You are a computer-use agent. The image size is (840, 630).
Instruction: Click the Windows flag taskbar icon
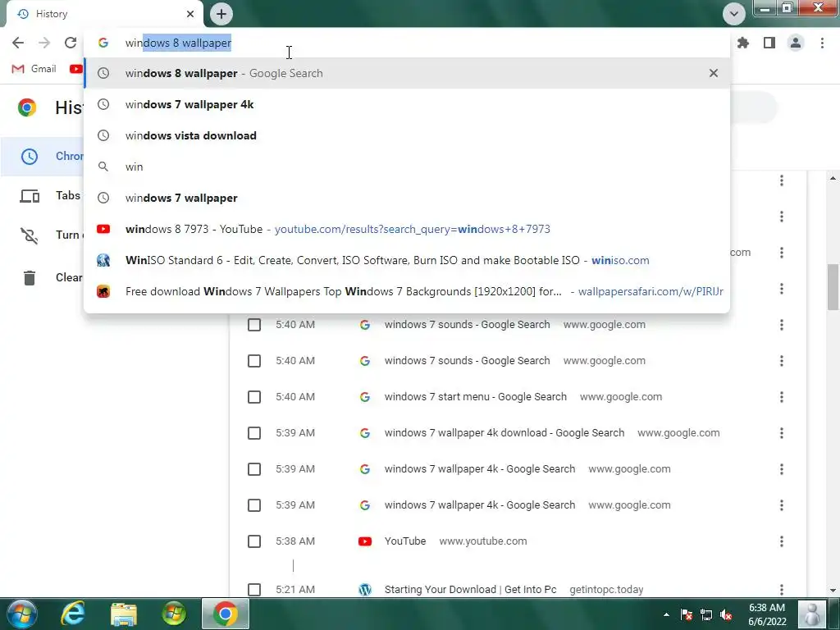(x=174, y=614)
